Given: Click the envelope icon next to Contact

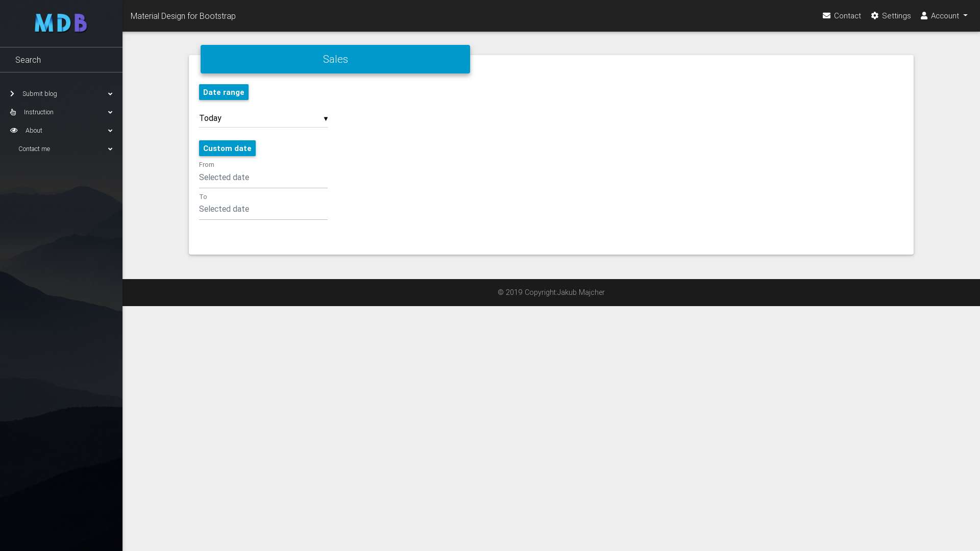Looking at the screenshot, I should [x=826, y=16].
